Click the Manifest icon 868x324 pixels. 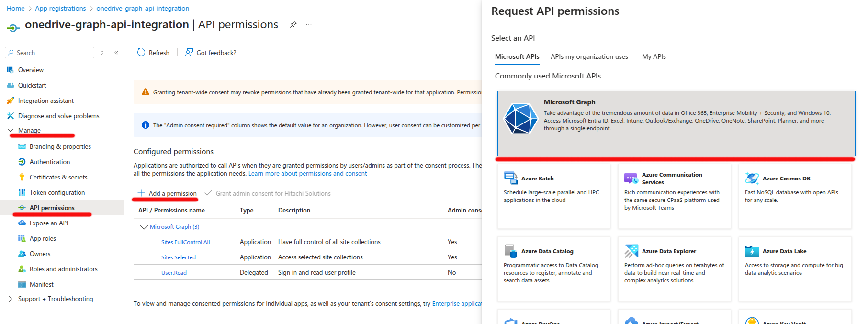(x=22, y=284)
